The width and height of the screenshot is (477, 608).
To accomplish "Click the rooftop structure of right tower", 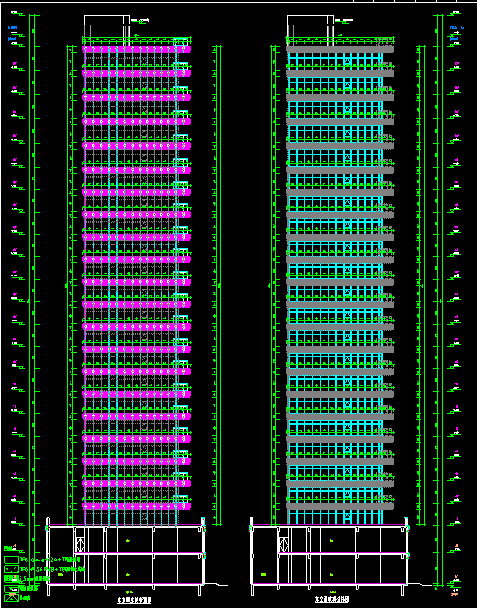I will tap(310, 26).
